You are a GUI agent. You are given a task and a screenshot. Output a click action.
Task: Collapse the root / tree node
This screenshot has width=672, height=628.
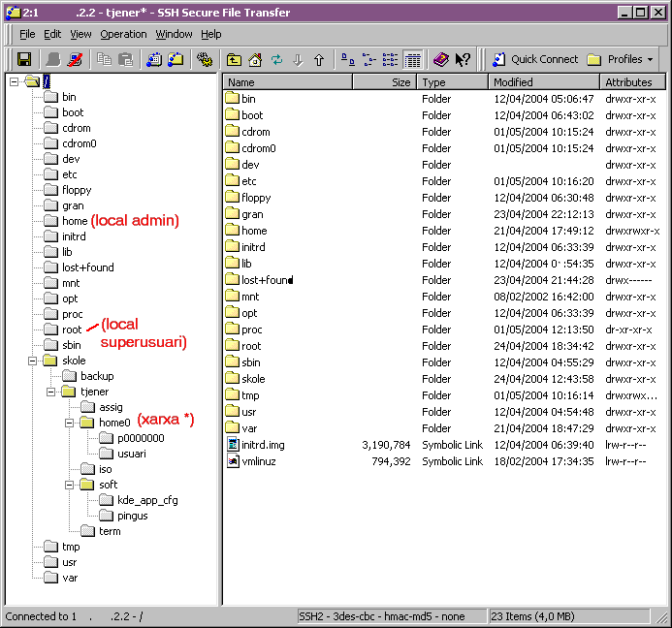point(15,81)
